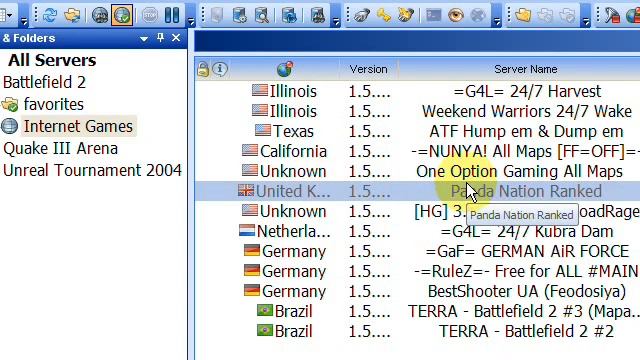This screenshot has width=640, height=360.
Task: Select Unreal Tournament 2004 in the tree
Action: point(92,171)
